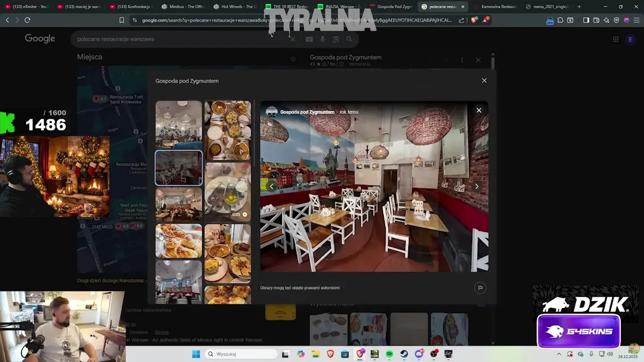
Task: Open the Windows Start menu
Action: (196, 354)
